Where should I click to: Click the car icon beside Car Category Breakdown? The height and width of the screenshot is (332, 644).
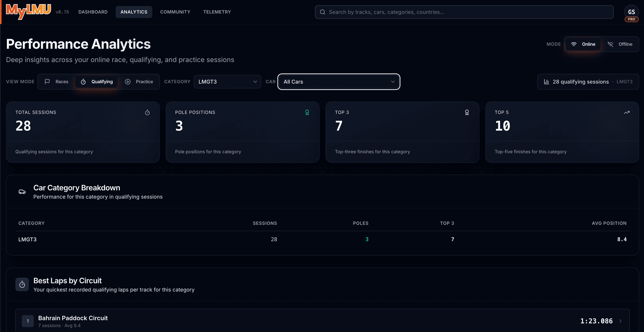[22, 192]
